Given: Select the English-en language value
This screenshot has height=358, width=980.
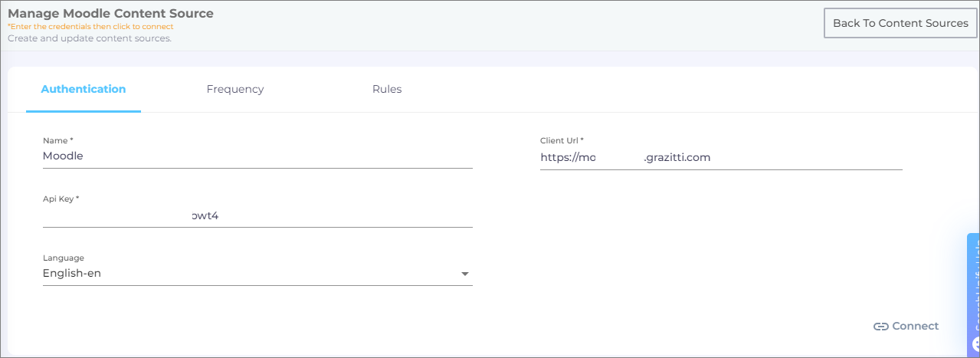Looking at the screenshot, I should [x=72, y=274].
